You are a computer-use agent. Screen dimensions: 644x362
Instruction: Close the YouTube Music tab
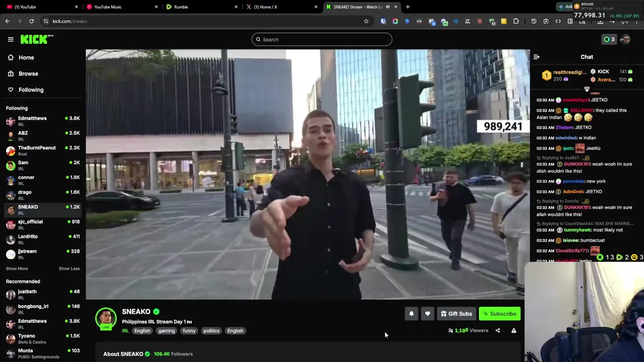(x=156, y=7)
